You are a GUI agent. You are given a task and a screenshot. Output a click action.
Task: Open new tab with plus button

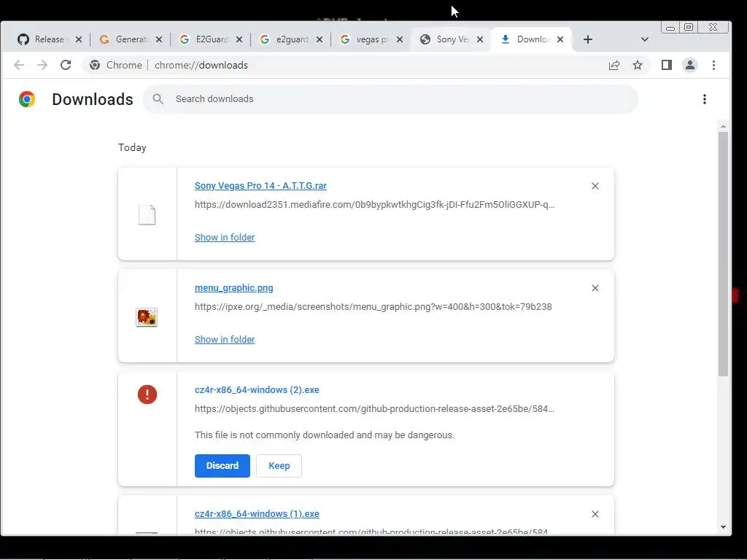588,39
